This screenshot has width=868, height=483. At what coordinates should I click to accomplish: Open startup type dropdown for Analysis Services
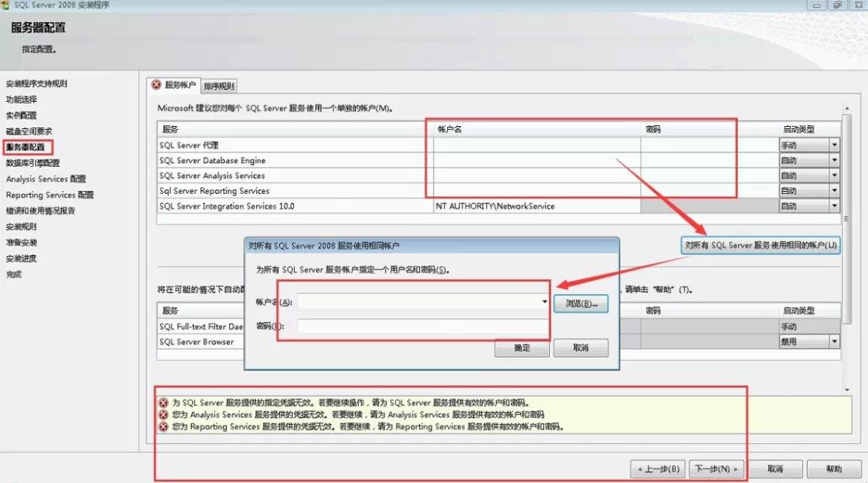[834, 176]
